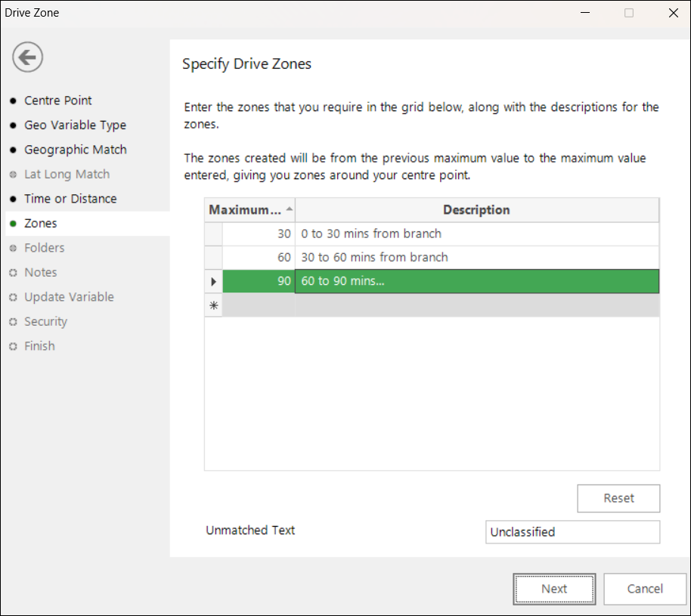Viewport: 691px width, 616px height.
Task: Click the empty new-row Description cell
Action: pos(477,305)
